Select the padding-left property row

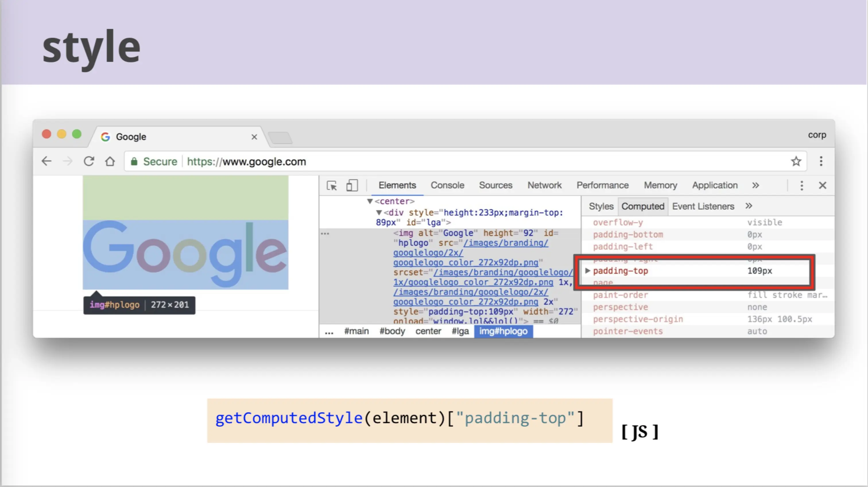point(708,247)
